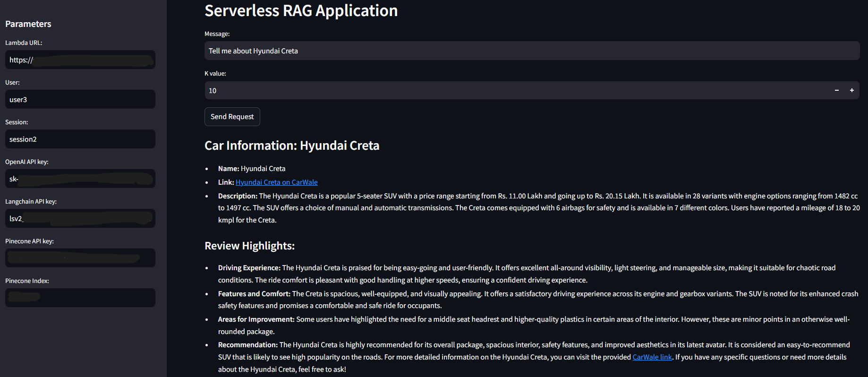
Task: Click the Serverless RAG Application title
Action: [x=301, y=10]
